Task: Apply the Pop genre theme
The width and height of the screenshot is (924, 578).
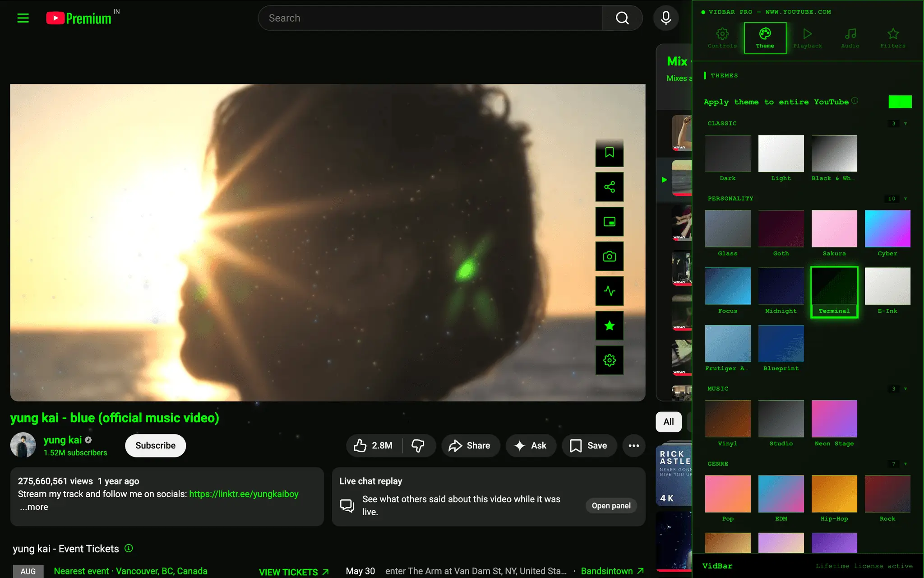Action: click(x=728, y=499)
